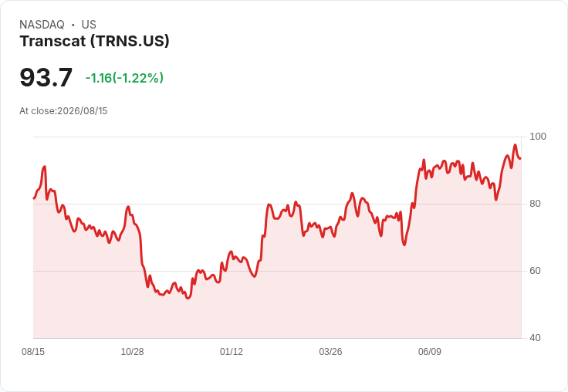Click the 93.7 current price
Image resolution: width=568 pixels, height=392 pixels.
pos(46,77)
